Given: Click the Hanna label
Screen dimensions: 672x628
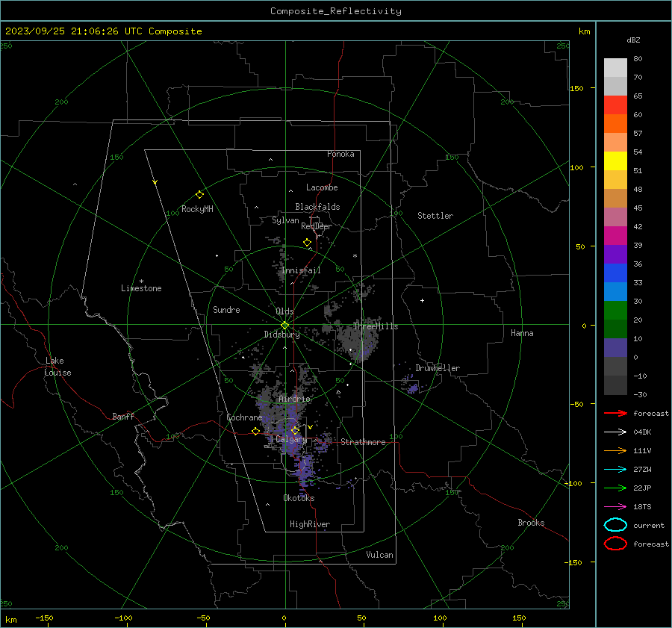Looking at the screenshot, I should [522, 333].
